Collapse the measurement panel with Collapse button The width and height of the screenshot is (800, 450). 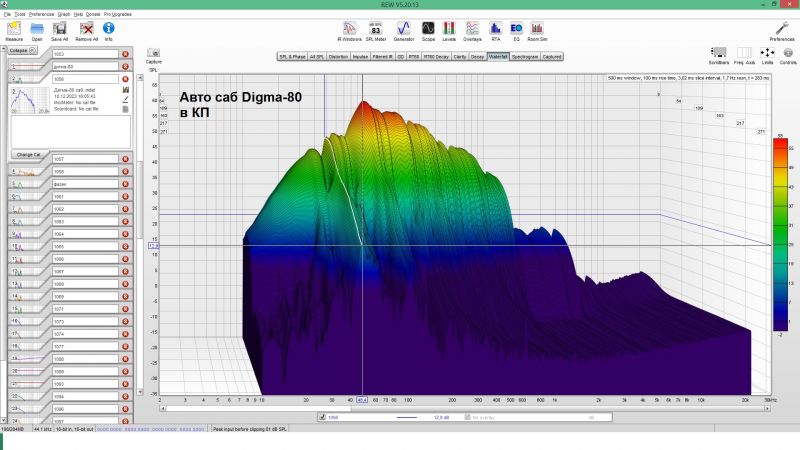pyautogui.click(x=22, y=51)
